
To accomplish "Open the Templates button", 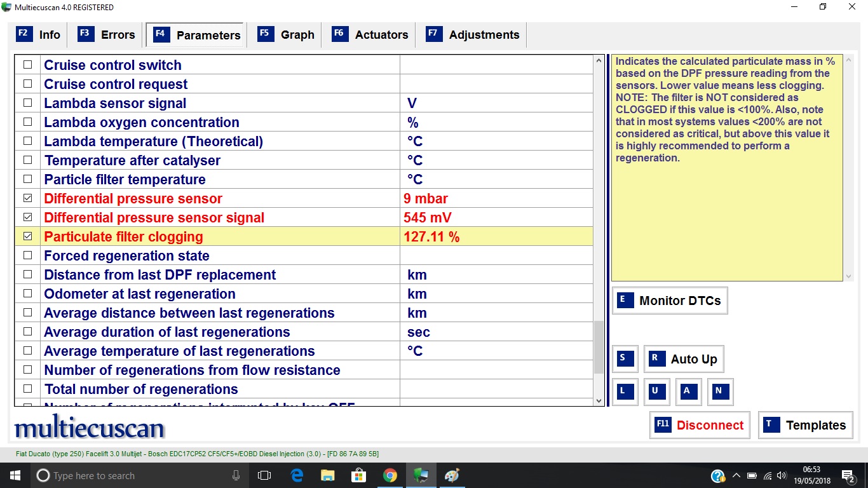I will tap(805, 425).
